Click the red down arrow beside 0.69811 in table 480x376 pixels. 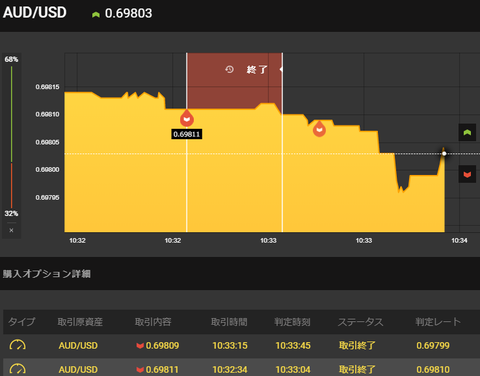140,370
